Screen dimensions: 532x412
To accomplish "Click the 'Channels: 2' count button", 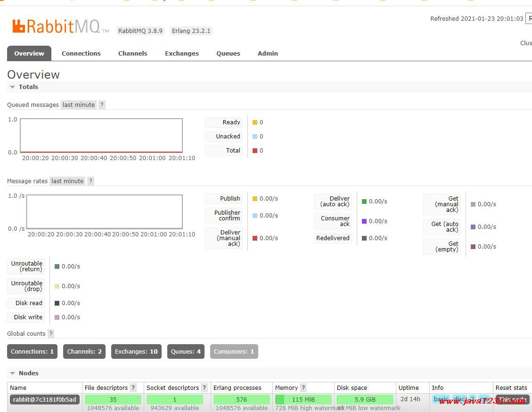I will click(84, 352).
